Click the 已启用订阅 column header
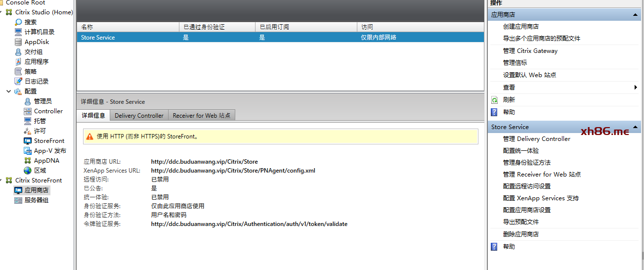Screen dimensions: 644x270 coord(306,27)
